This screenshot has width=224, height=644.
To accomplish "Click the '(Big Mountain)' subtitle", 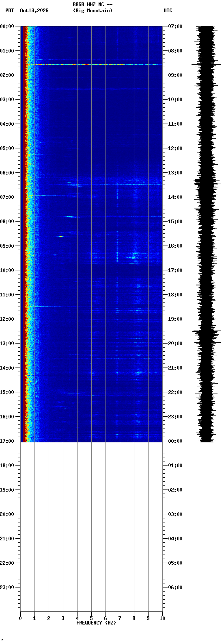I will 93,11.
